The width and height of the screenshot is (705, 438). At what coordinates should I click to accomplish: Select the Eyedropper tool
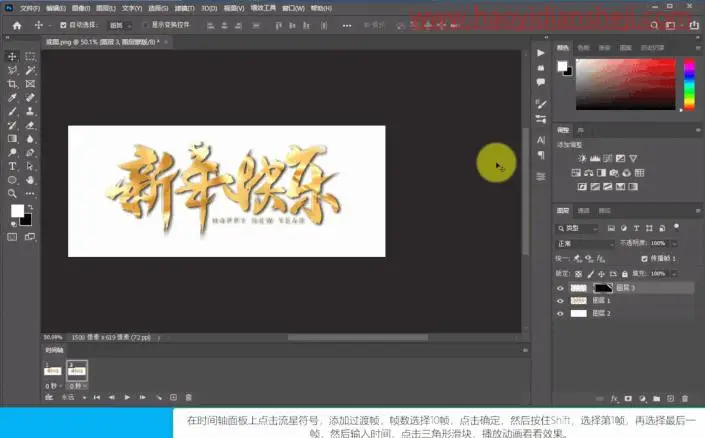[12, 98]
